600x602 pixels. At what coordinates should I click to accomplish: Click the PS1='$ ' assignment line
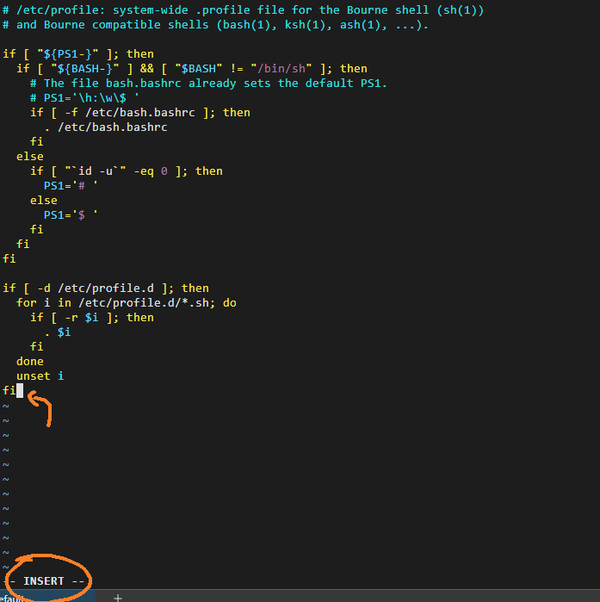point(71,215)
